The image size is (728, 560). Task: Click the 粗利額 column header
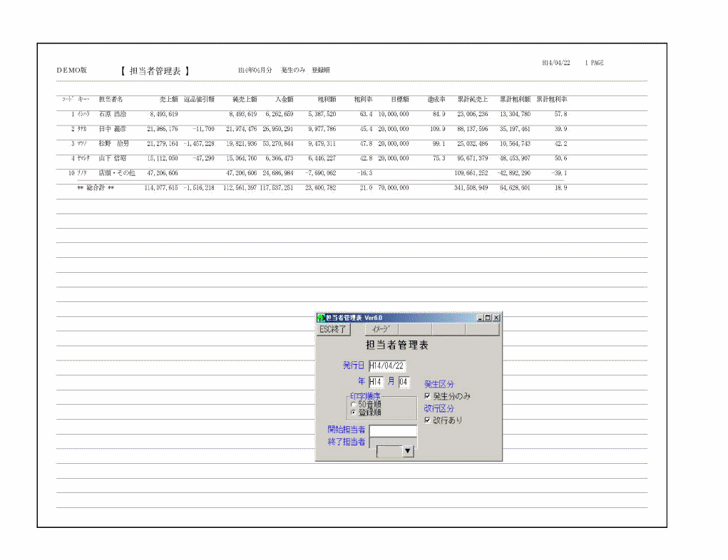click(x=327, y=99)
